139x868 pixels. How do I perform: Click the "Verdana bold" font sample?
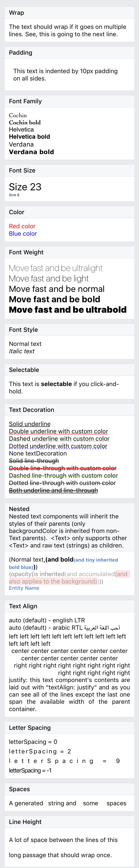click(31, 152)
